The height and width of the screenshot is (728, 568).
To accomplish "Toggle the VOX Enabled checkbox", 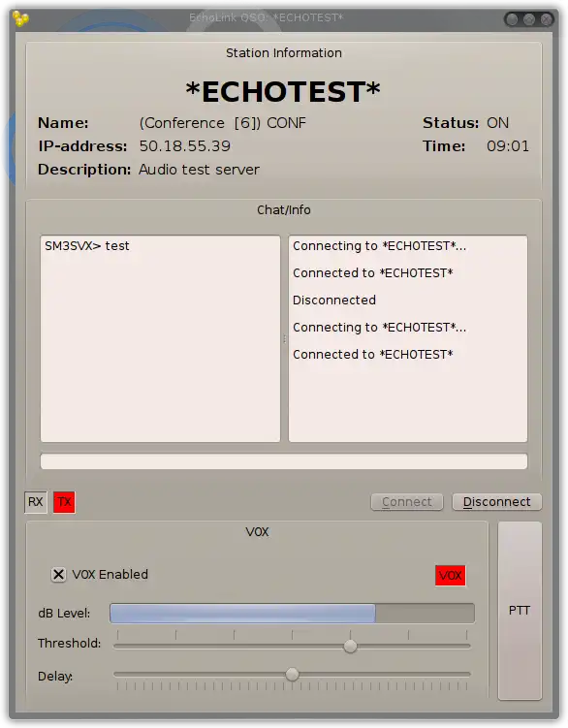I will pyautogui.click(x=58, y=574).
